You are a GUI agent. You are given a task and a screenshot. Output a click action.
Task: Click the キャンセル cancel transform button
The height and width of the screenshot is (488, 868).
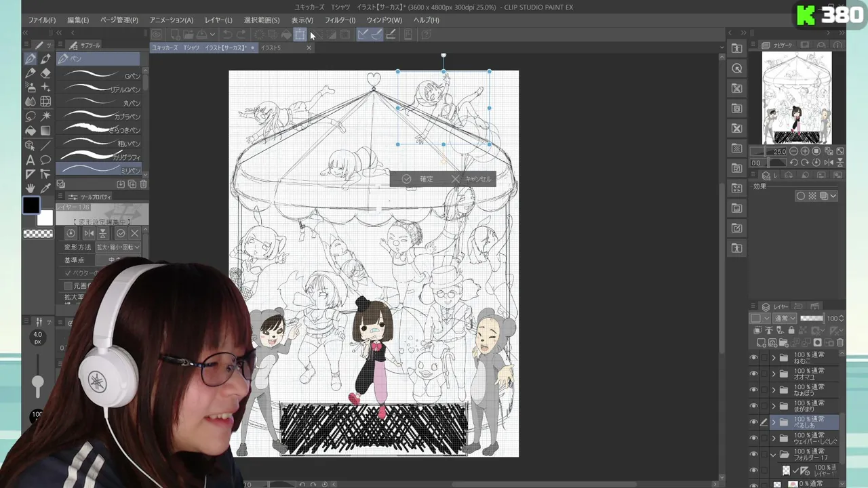tap(471, 179)
